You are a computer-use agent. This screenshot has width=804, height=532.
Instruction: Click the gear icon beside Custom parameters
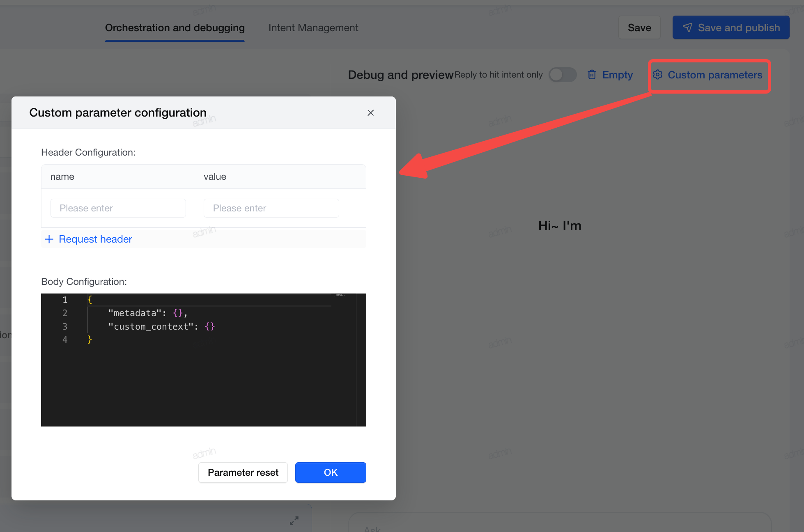point(657,75)
